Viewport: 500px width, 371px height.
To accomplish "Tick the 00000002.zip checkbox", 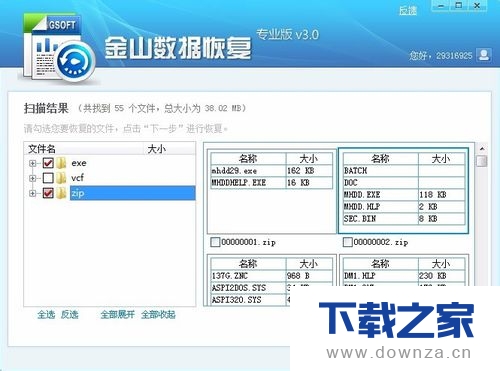I will click(x=347, y=242).
